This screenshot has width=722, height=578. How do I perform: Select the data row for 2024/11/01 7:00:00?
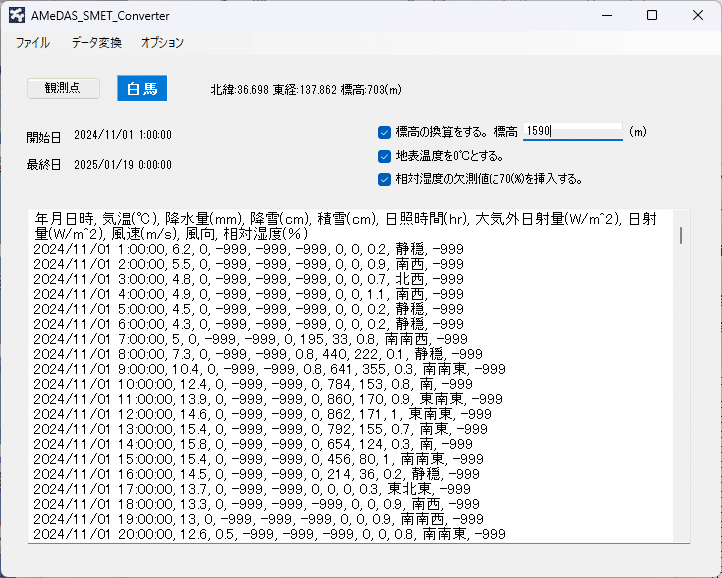(250, 339)
